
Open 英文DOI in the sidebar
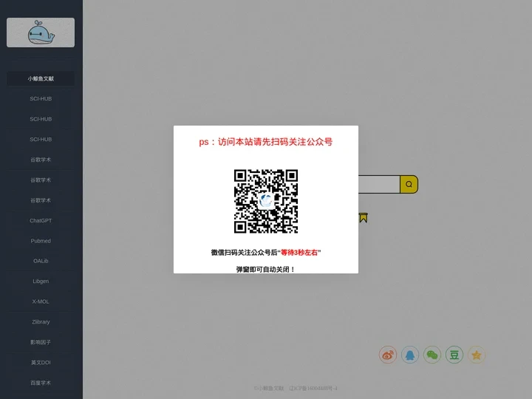(41, 363)
